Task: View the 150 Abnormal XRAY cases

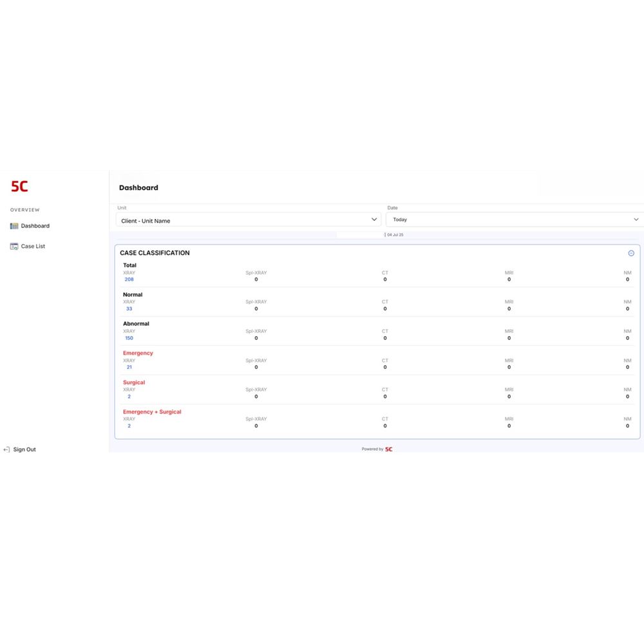Action: click(x=129, y=338)
